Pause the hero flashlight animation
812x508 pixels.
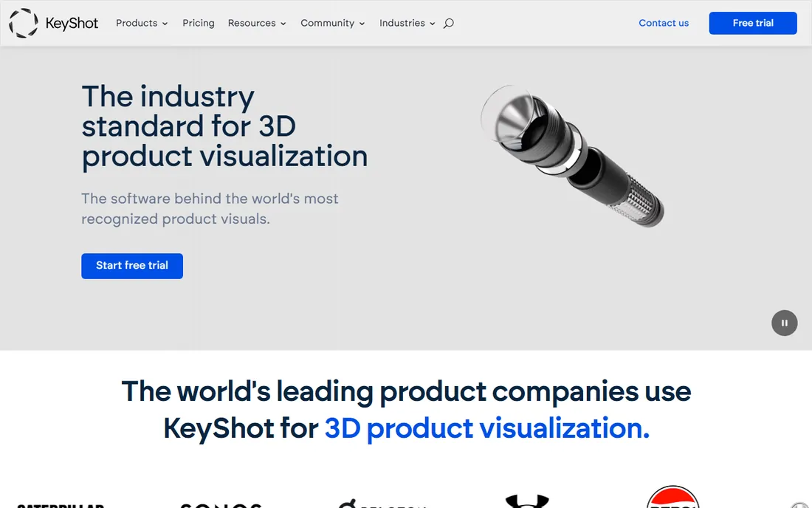[784, 323]
